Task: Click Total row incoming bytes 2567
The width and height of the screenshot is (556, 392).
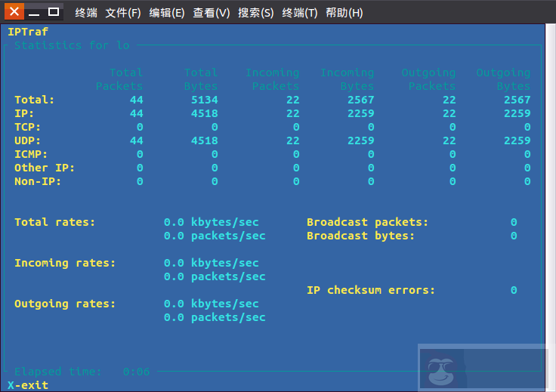Action: (361, 100)
